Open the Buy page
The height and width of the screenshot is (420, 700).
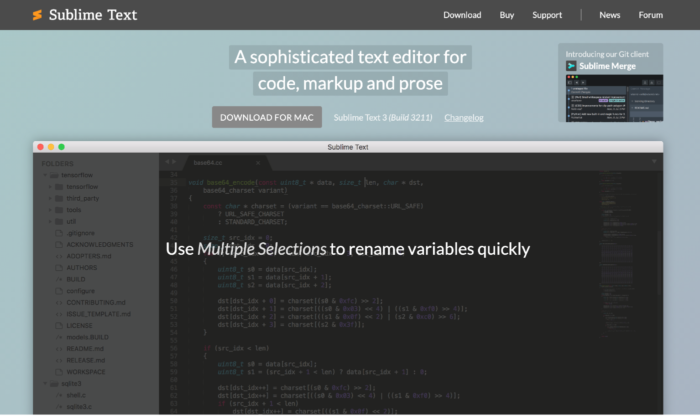(x=507, y=15)
